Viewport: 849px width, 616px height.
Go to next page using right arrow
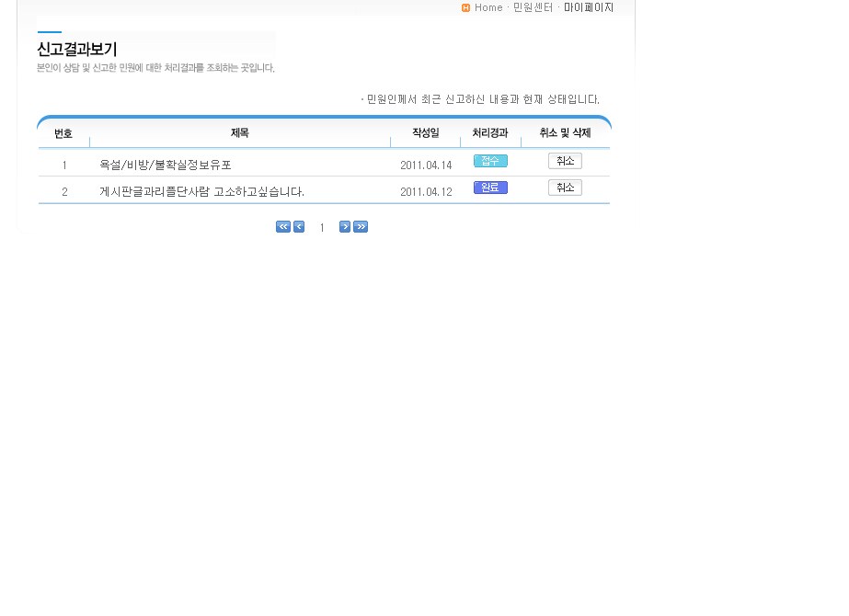point(345,227)
